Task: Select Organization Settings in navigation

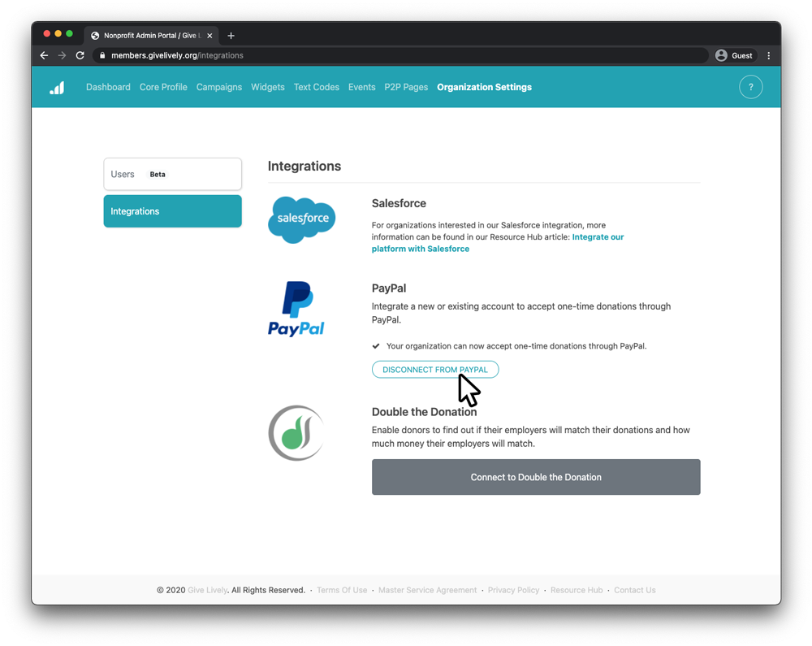Action: click(484, 87)
